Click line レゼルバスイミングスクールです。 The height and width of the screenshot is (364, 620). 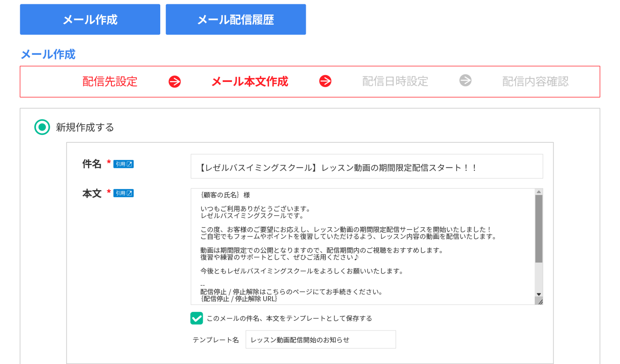coord(252,215)
